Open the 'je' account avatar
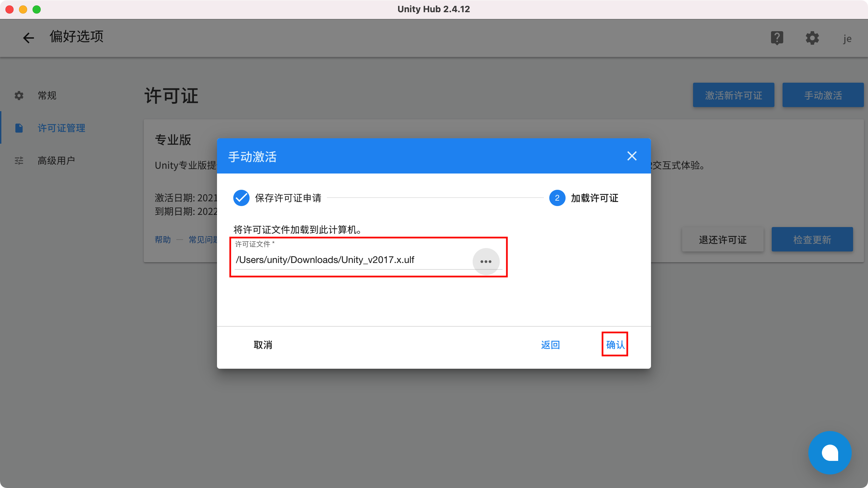868x488 pixels. coord(847,38)
